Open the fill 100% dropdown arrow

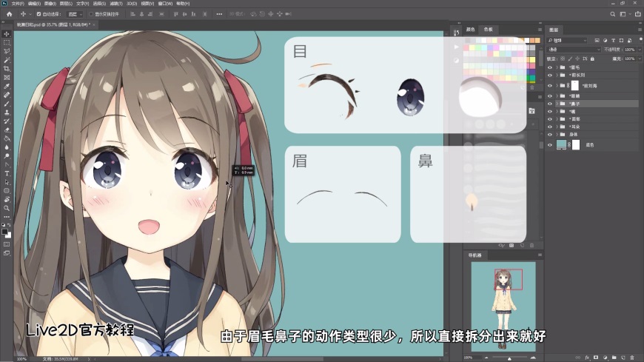coord(640,58)
